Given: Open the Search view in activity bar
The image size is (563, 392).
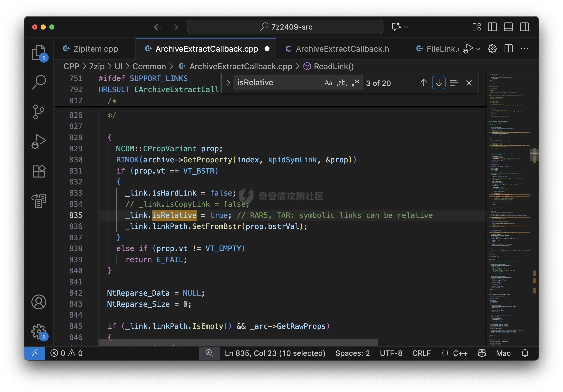Looking at the screenshot, I should click(x=39, y=82).
